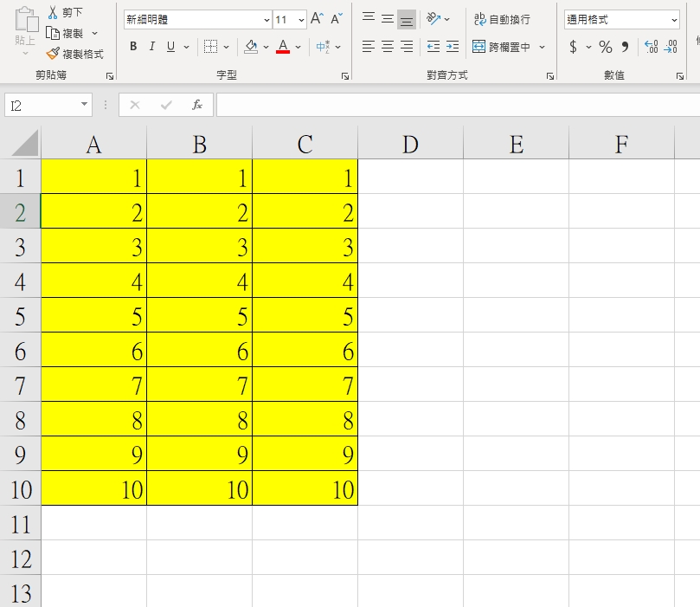Click Merge and Center (跨欄置中)
This screenshot has width=700, height=607.
(501, 47)
